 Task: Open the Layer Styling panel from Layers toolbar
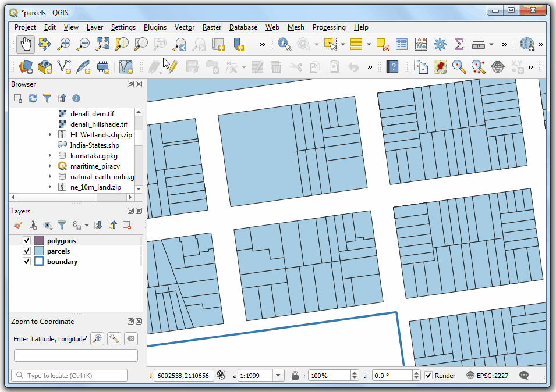(x=17, y=225)
